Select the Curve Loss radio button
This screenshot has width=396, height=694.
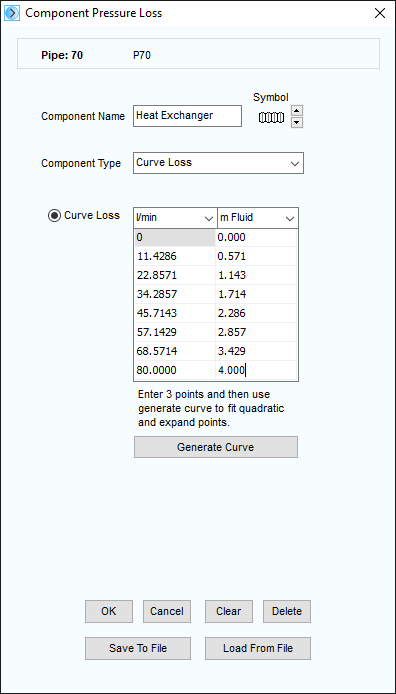[x=54, y=216]
